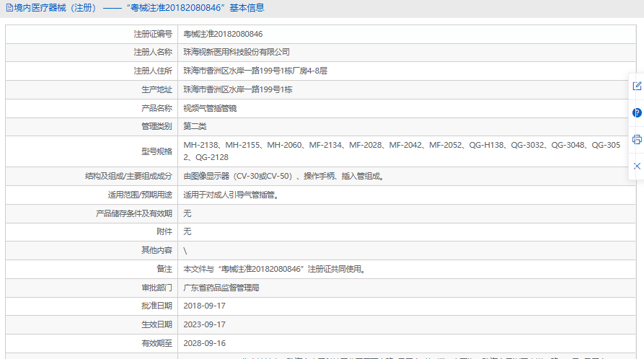Click the 生产地址 label cell

coord(91,89)
